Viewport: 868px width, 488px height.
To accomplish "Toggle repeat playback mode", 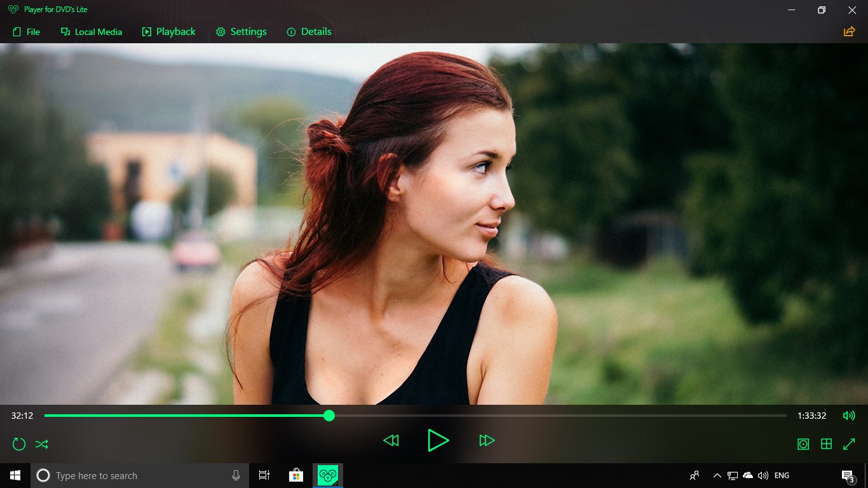I will (x=18, y=444).
